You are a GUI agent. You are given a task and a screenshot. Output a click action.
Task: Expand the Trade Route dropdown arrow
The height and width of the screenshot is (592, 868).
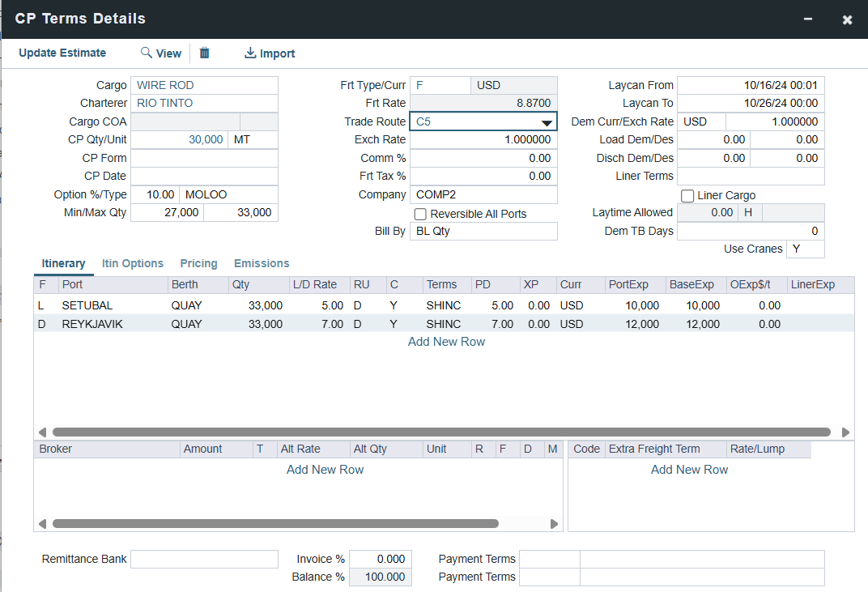[547, 122]
